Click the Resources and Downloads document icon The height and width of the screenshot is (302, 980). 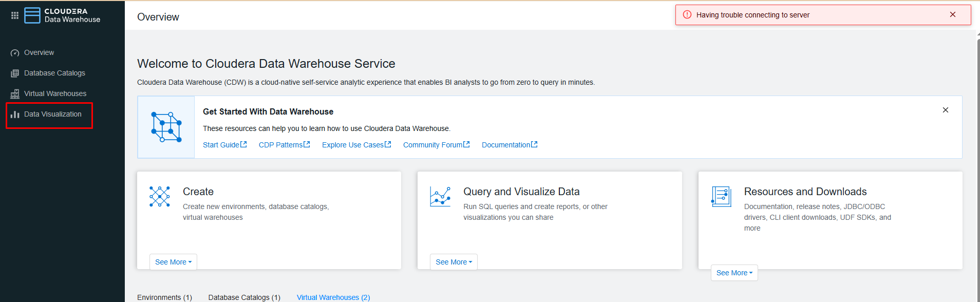tap(721, 197)
